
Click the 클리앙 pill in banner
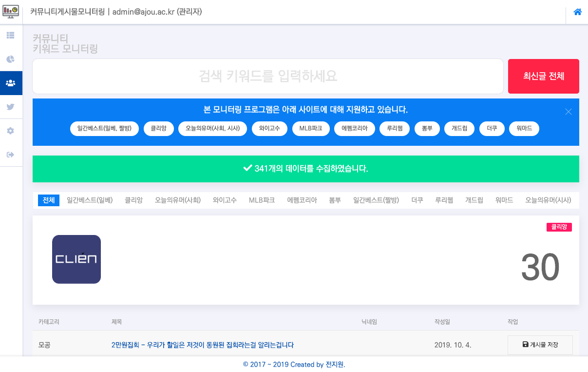click(x=159, y=129)
